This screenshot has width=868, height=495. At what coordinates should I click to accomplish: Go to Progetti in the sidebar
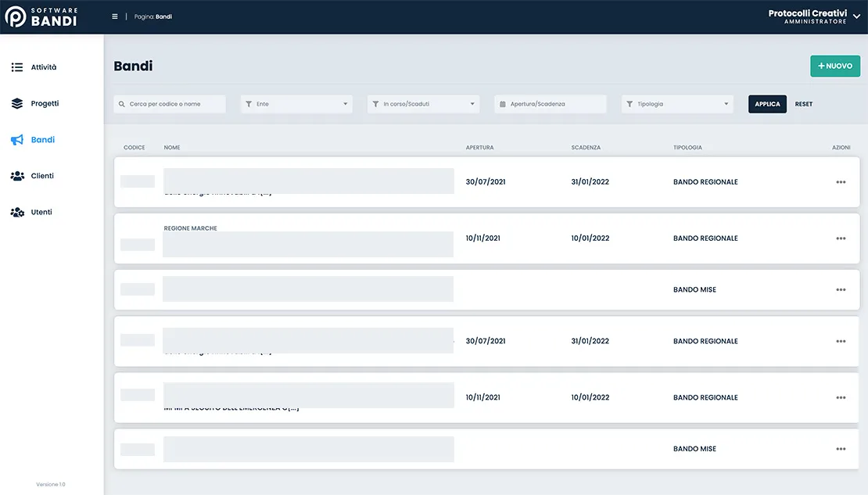pyautogui.click(x=45, y=103)
